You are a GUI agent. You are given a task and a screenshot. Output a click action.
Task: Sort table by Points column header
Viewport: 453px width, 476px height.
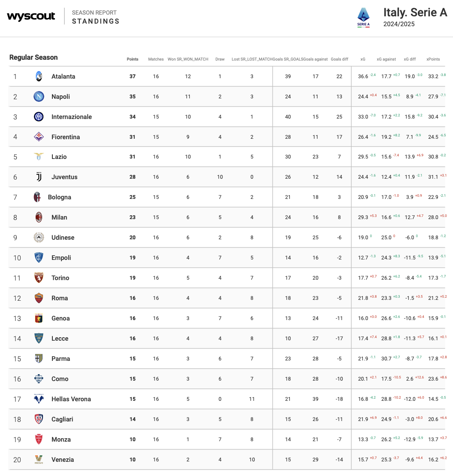133,59
